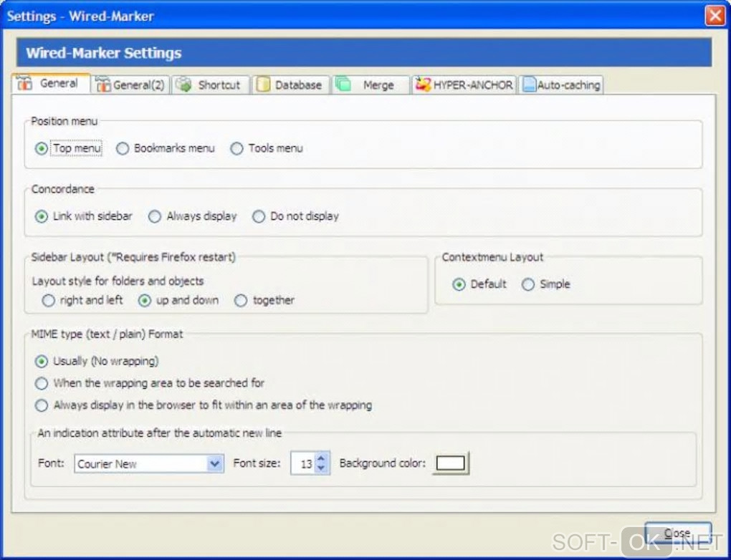Select Link with sidebar concordance
Viewport: 731px width, 560px height.
click(84, 216)
